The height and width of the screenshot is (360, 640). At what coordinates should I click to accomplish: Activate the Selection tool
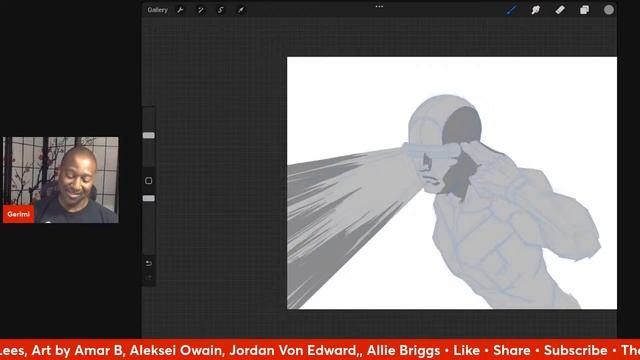pos(220,10)
